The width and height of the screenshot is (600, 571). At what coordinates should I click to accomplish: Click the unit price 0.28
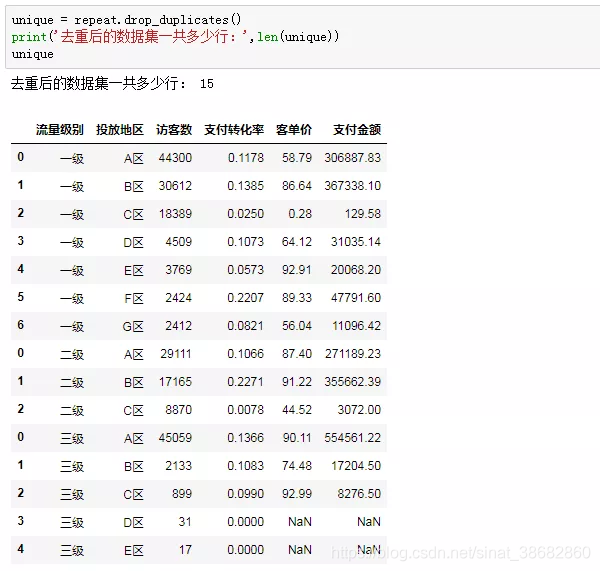click(300, 214)
